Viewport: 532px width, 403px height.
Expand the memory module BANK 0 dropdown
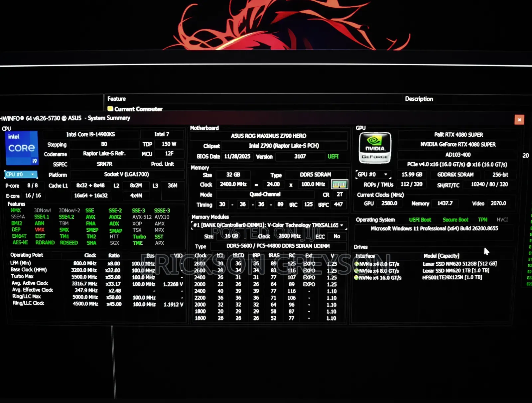(x=269, y=225)
